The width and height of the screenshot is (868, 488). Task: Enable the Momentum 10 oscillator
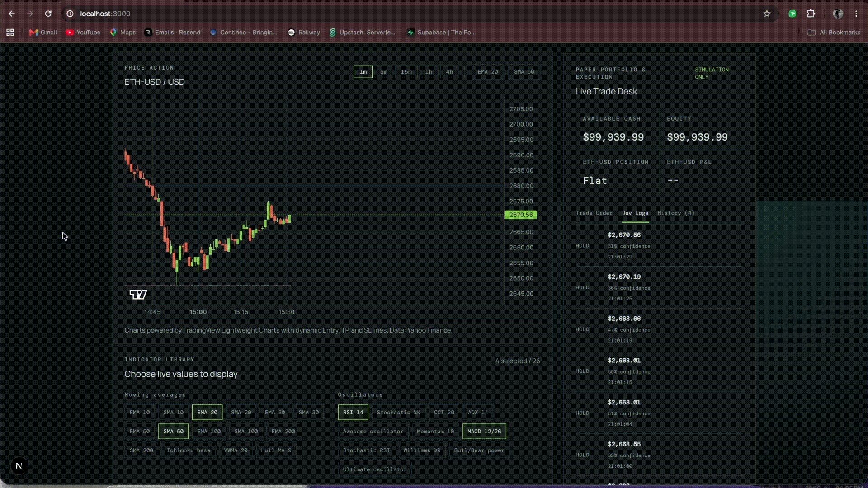[435, 432]
